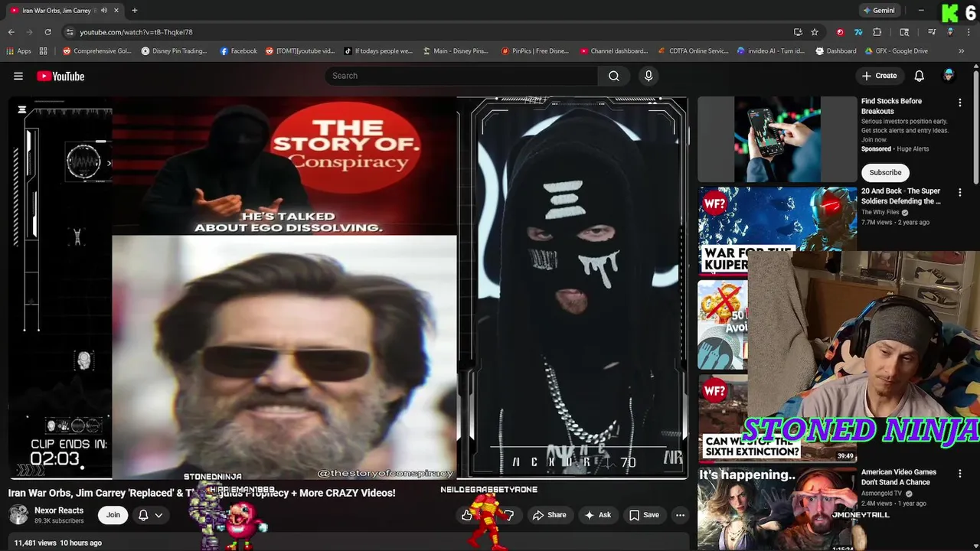This screenshot has width=980, height=551.
Task: Click the install/cast icon in address bar
Action: tap(798, 32)
